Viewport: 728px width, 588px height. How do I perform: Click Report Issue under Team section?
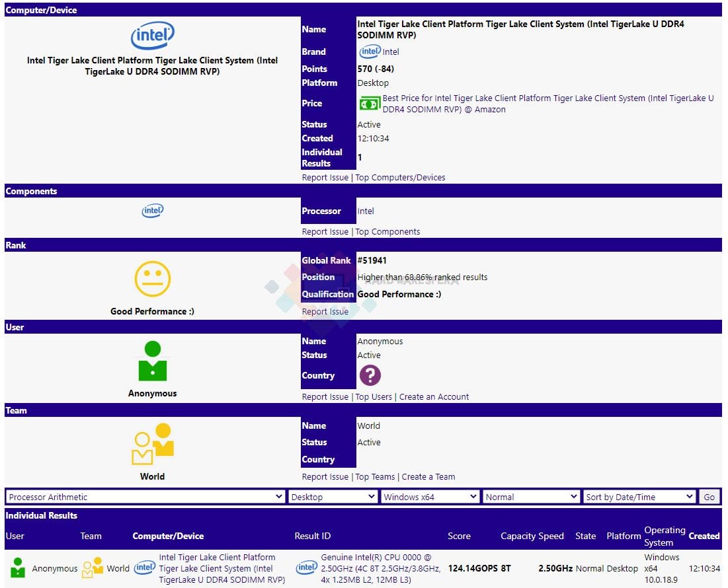tap(325, 477)
